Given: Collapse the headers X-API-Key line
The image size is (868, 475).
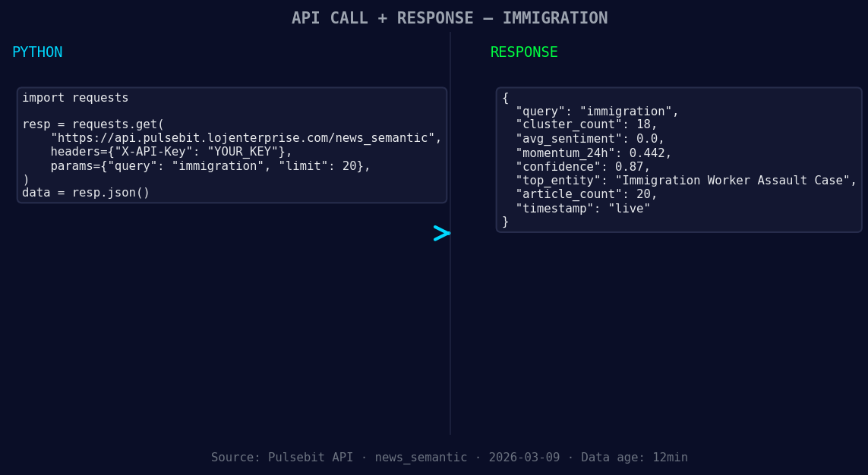Looking at the screenshot, I should pyautogui.click(x=171, y=152).
